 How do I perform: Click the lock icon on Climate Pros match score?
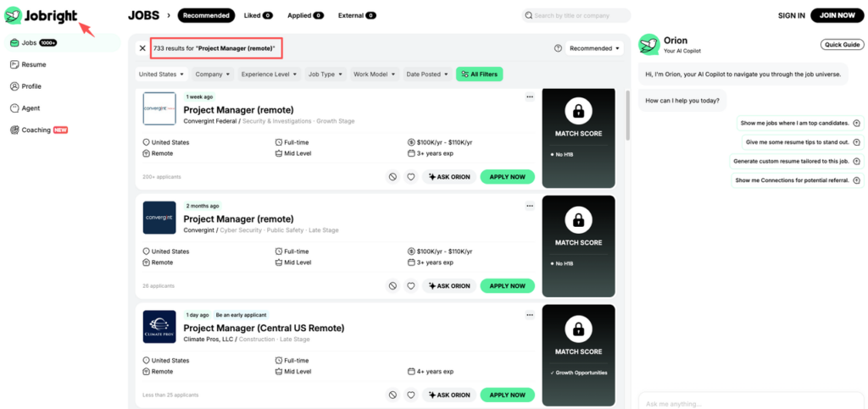point(578,330)
